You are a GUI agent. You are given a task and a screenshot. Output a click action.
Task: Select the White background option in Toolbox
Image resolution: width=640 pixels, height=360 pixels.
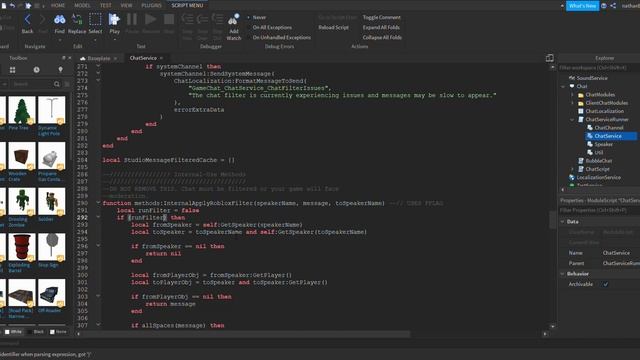click(13, 332)
